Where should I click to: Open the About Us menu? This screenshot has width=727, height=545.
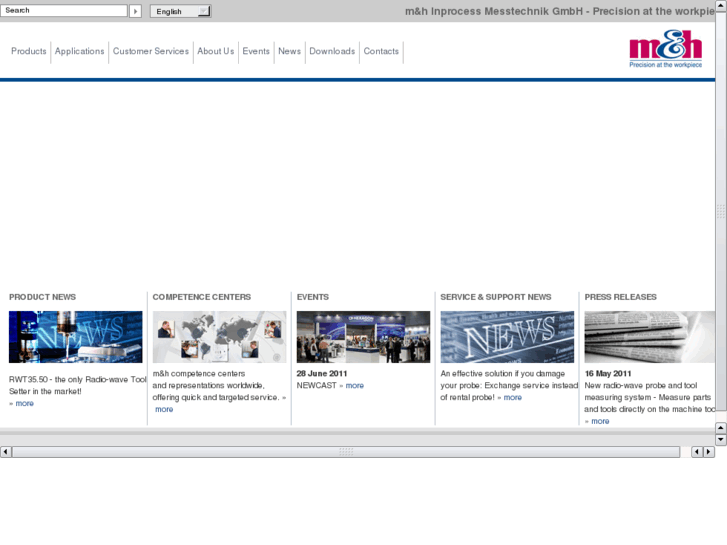[x=216, y=51]
